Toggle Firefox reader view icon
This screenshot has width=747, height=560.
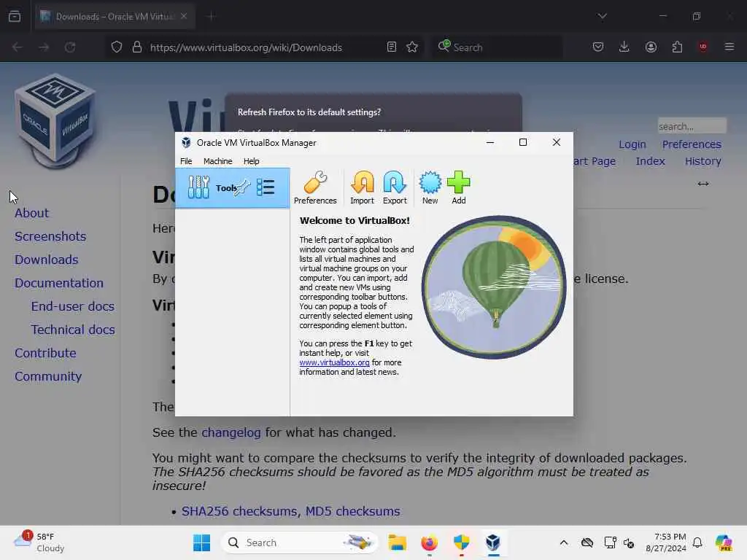392,47
